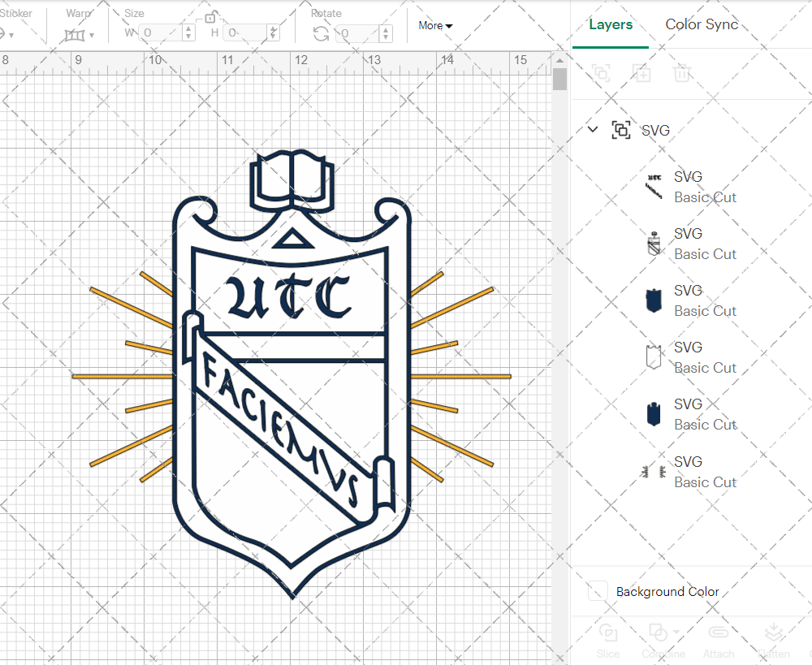Viewport: 812px width, 665px height.
Task: Open the Combine dropdown arrow
Action: 676,631
